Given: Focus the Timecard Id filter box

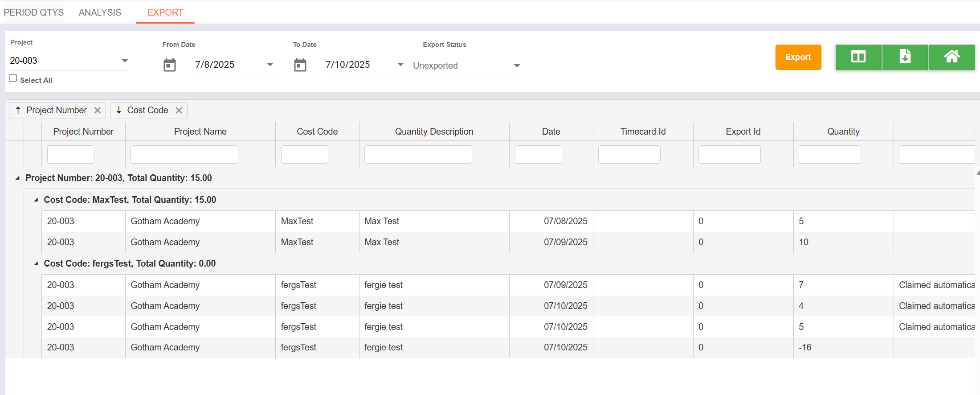Looking at the screenshot, I should [x=629, y=155].
